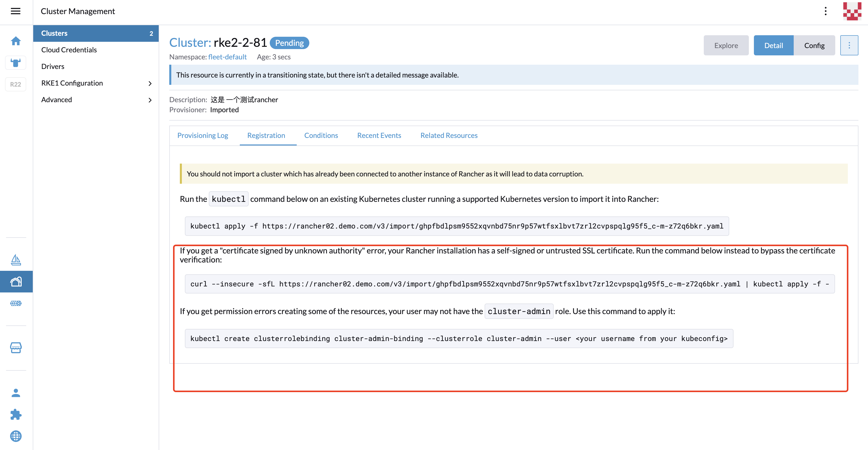Open the Virtualization Management icon
The image size is (868, 450).
coord(16,303)
